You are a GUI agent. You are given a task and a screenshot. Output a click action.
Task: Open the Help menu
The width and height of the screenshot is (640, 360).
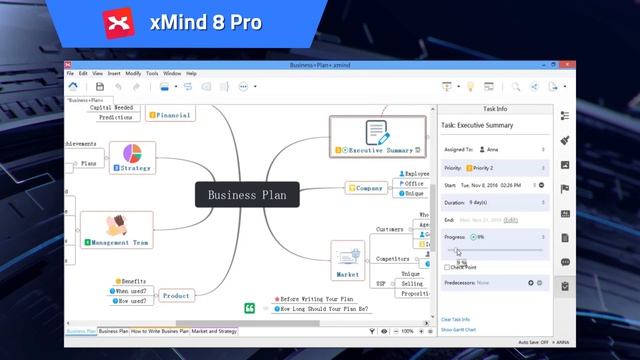coord(191,73)
